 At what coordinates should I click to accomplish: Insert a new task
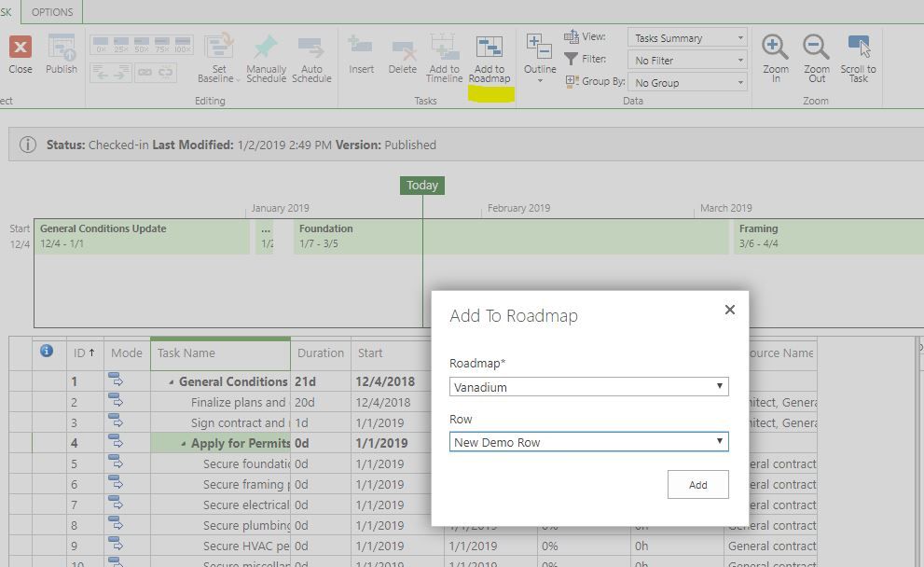click(361, 54)
